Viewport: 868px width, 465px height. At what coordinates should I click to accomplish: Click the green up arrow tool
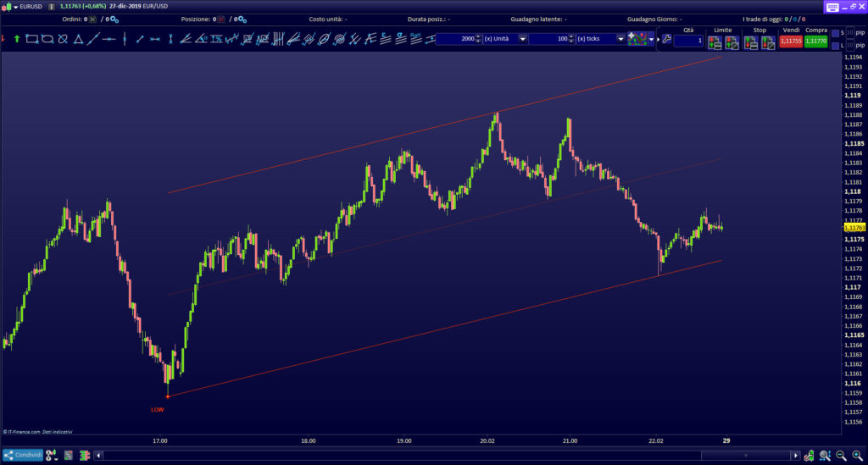point(17,39)
